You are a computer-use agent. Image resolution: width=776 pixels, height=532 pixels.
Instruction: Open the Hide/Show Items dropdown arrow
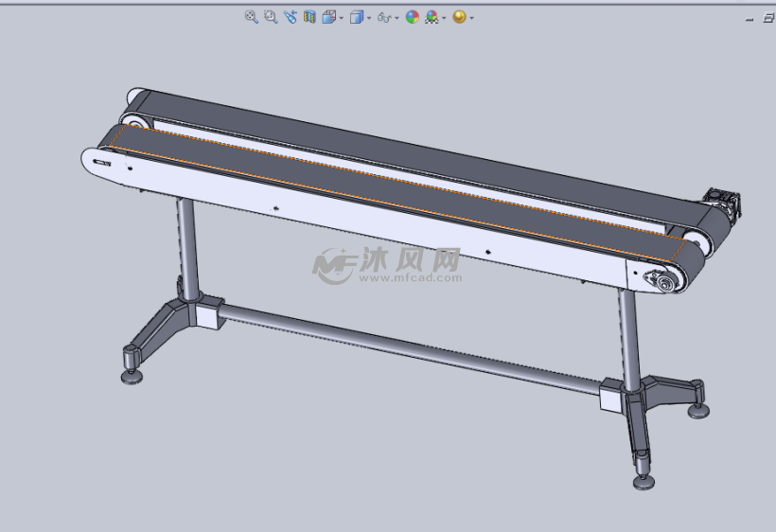pyautogui.click(x=397, y=18)
